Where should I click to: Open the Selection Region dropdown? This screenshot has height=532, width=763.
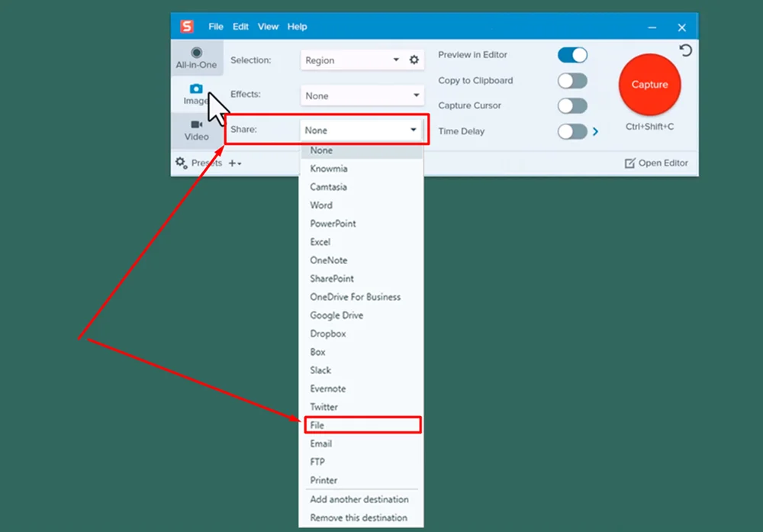(x=361, y=60)
